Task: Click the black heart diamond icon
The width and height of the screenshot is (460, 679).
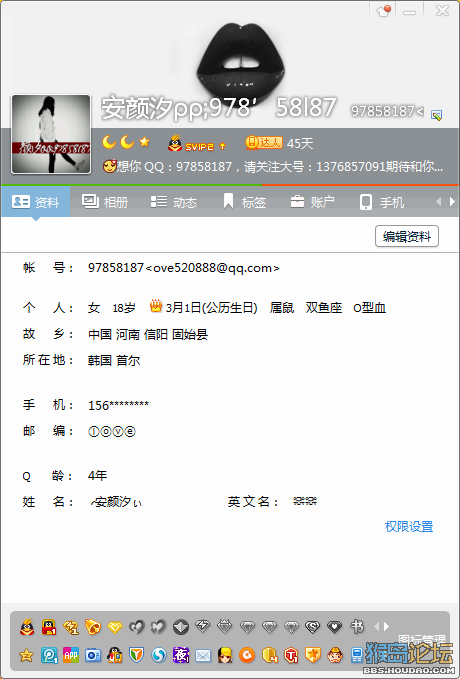Action: tap(335, 627)
